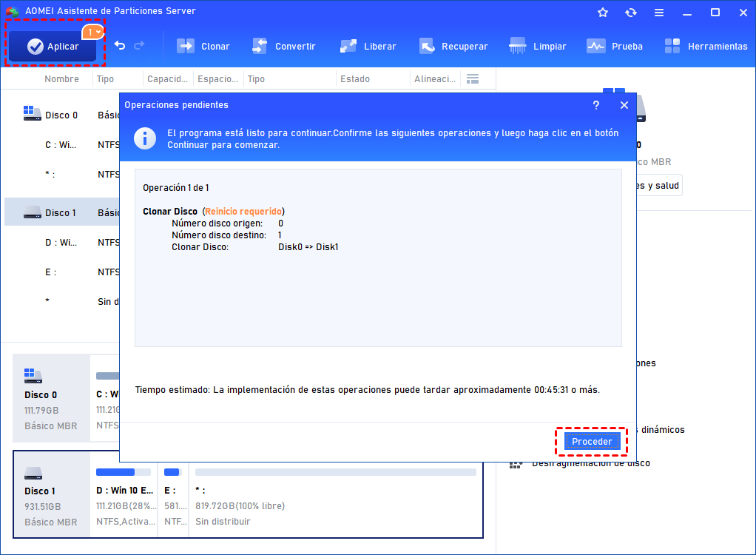
Task: Launch the Recuperar tool
Action: (453, 47)
